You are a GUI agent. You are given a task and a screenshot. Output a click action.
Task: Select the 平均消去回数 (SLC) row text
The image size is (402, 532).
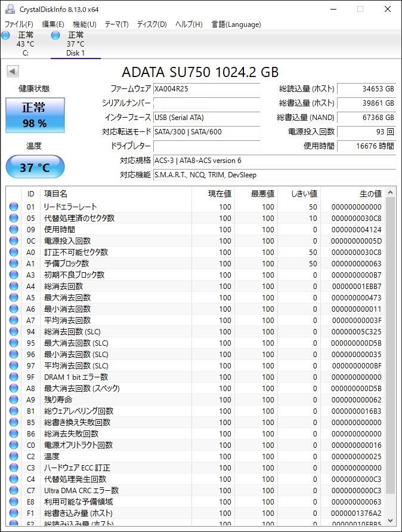pos(76,366)
